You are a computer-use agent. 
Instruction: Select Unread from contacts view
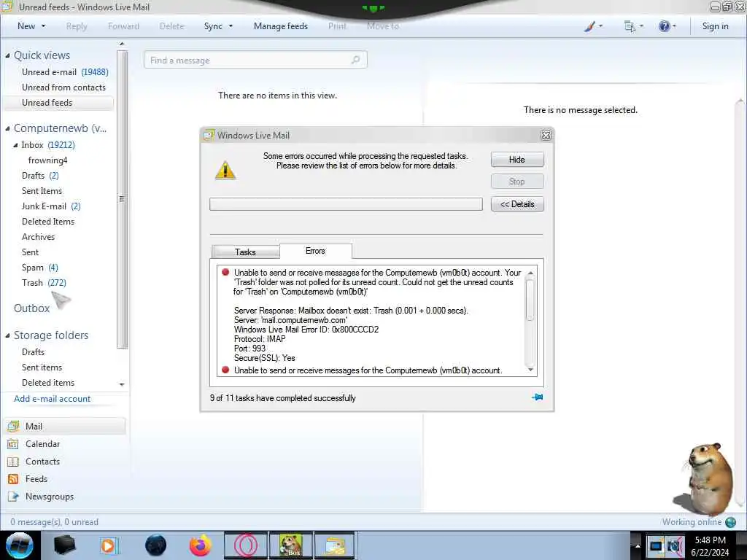[x=63, y=87]
